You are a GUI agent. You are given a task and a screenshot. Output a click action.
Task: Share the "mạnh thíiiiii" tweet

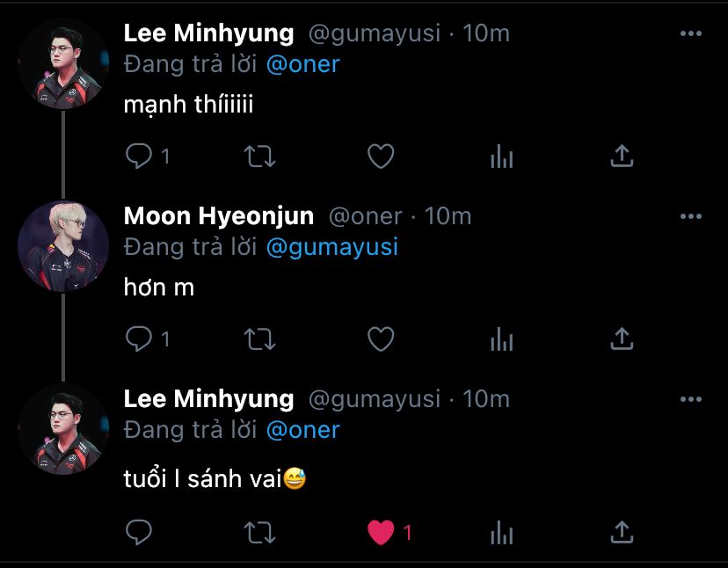click(x=622, y=157)
